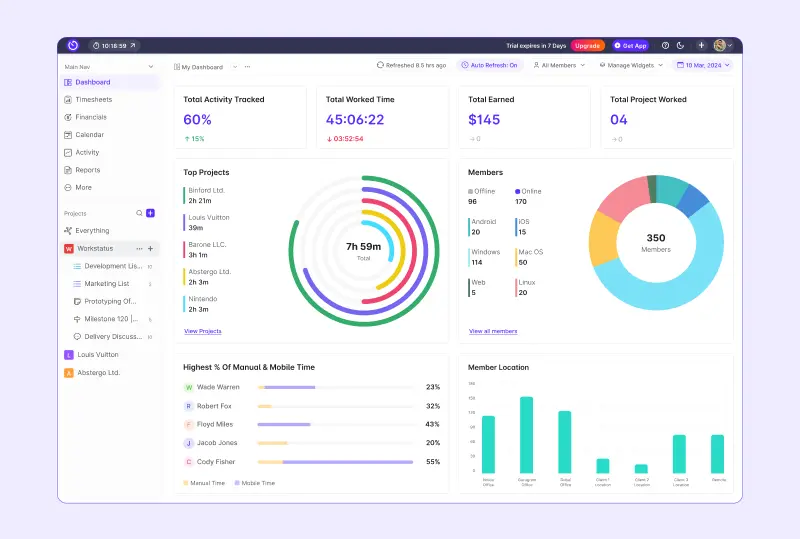Click the plus icon in top bar
This screenshot has width=800, height=539.
(x=701, y=45)
